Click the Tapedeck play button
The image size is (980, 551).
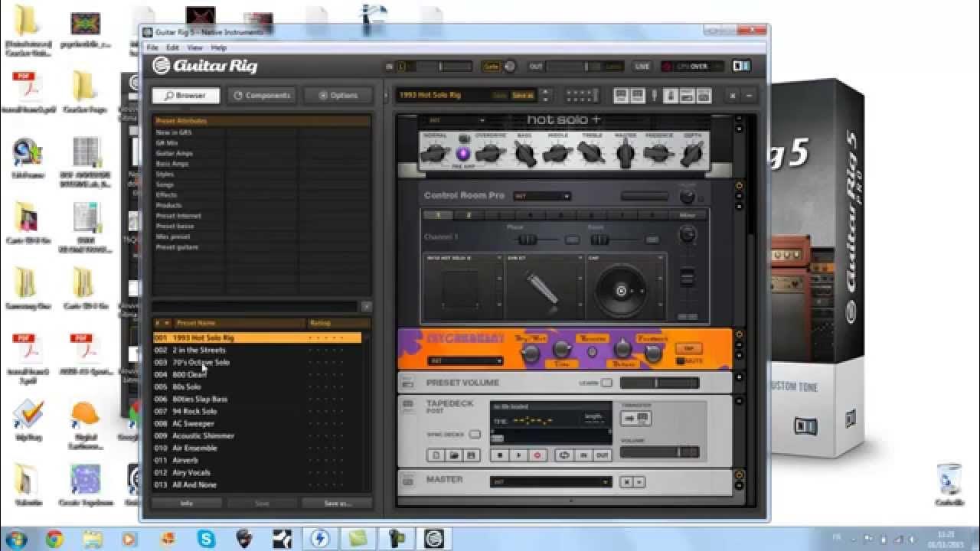[x=518, y=455]
